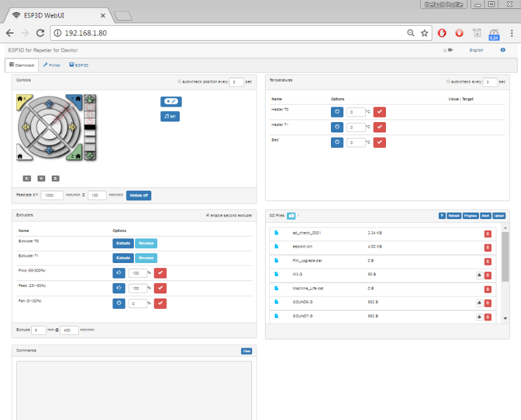521x420 pixels.
Task: Open the ESP3D tab
Action: tap(79, 65)
